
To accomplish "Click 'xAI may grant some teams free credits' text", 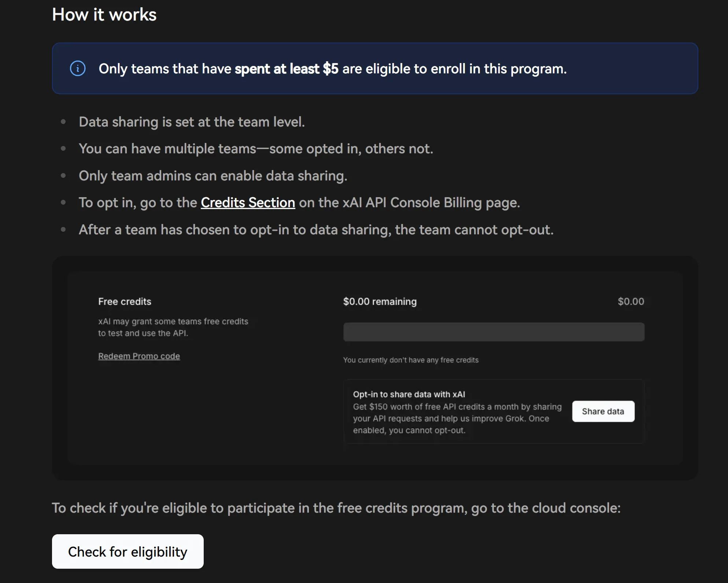I will (173, 327).
